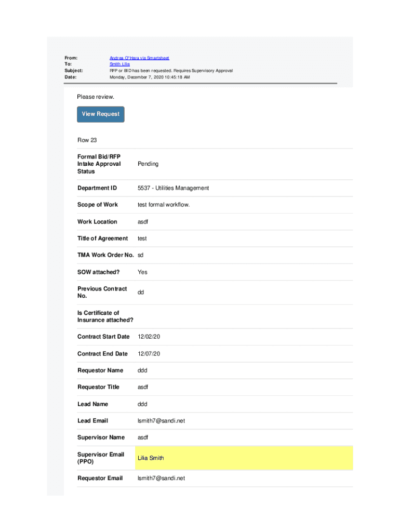Select the 5537 - Utilities Management department value
The width and height of the screenshot is (400, 532).
click(173, 188)
